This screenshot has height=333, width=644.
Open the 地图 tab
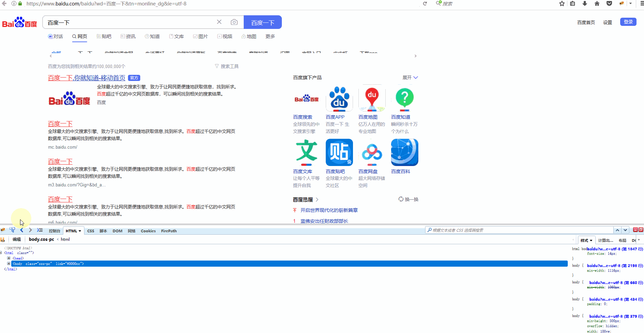point(249,36)
